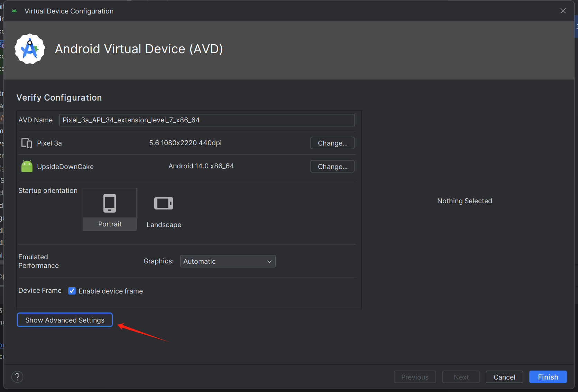Image resolution: width=578 pixels, height=392 pixels.
Task: Disable the Enable device frame checkbox
Action: (72, 291)
